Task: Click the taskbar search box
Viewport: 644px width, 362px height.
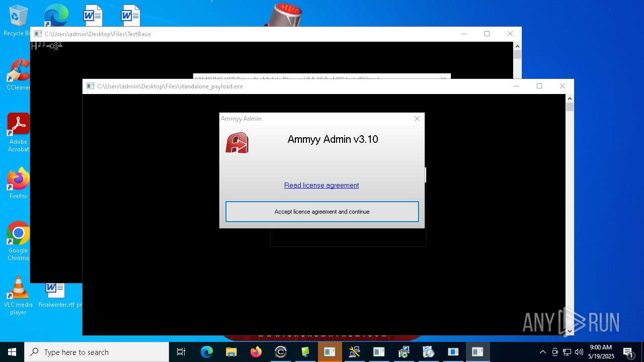Action: (97, 352)
